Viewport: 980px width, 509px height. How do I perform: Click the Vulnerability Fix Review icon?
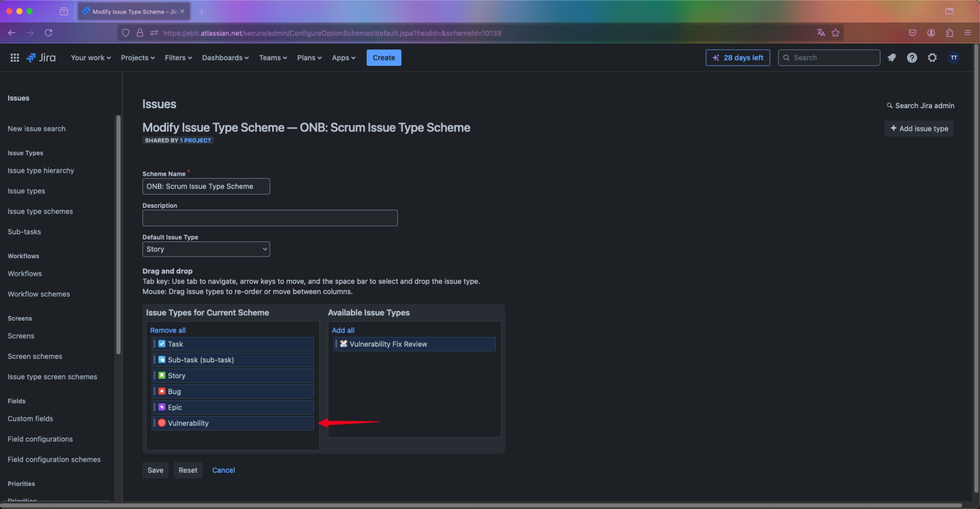tap(344, 344)
